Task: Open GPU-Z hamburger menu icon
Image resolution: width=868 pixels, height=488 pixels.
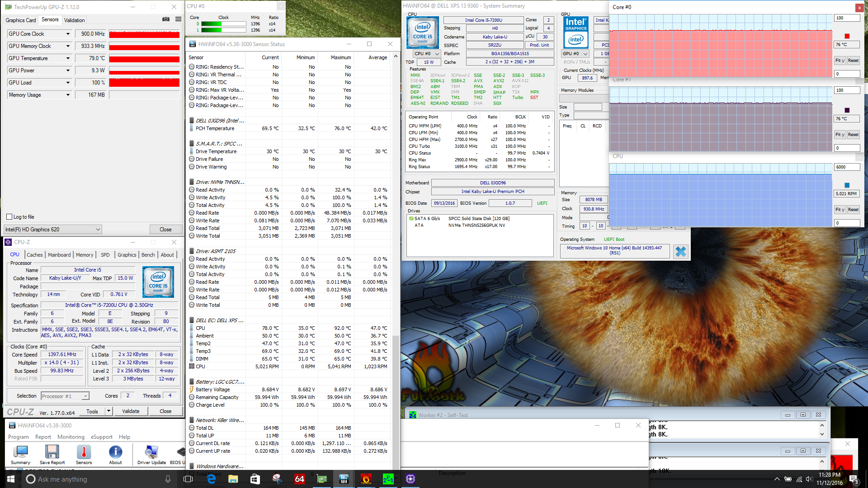Action: pos(178,19)
